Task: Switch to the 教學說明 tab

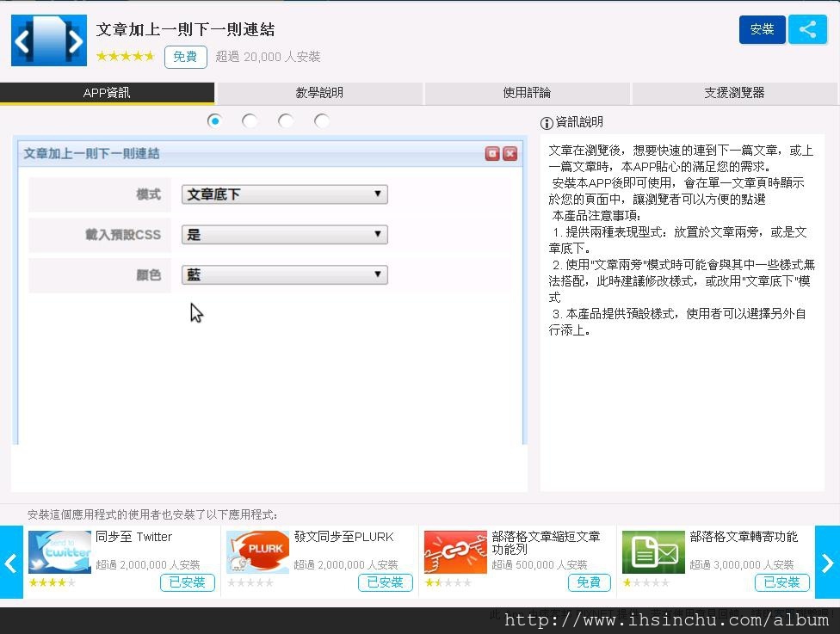Action: (318, 93)
